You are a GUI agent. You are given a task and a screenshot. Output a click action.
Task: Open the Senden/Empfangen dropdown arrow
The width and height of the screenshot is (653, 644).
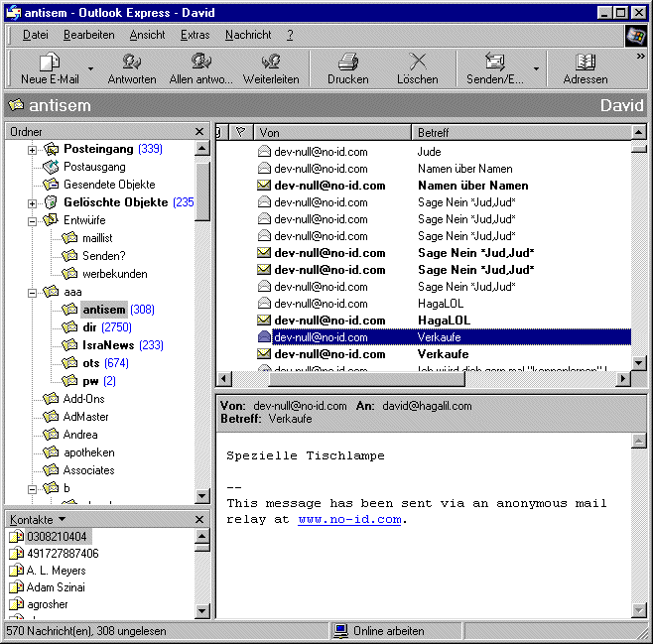click(x=537, y=69)
